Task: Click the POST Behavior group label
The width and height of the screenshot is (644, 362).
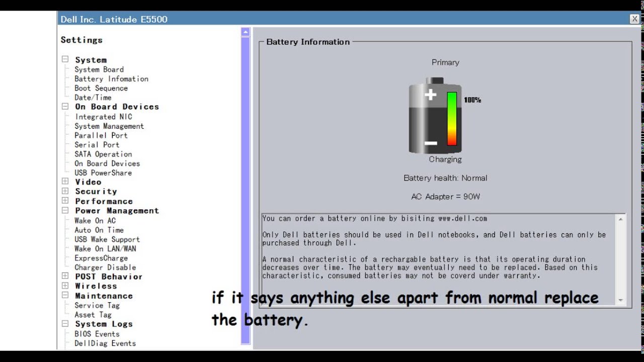Action: click(109, 277)
